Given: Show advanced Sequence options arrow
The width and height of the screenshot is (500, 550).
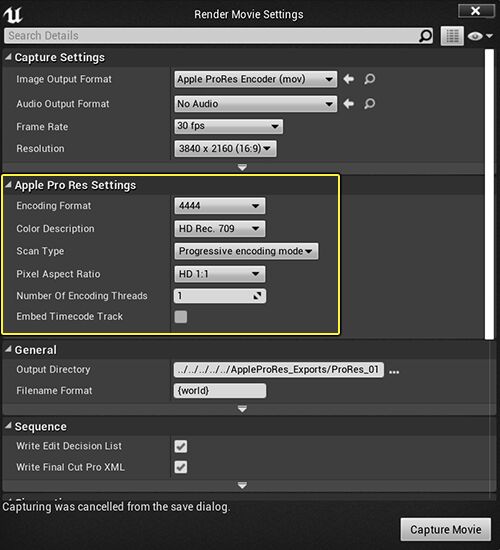Looking at the screenshot, I should pos(242,485).
